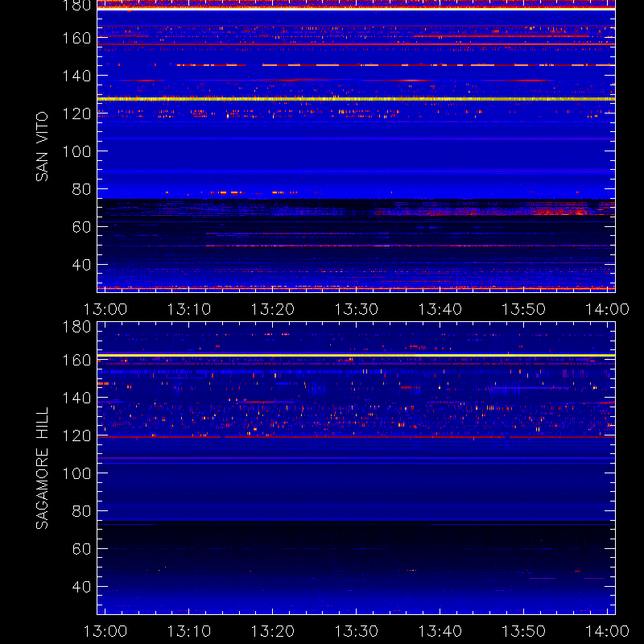
Task: Select the 100 frequency label on San Vito plot
Action: 76,151
